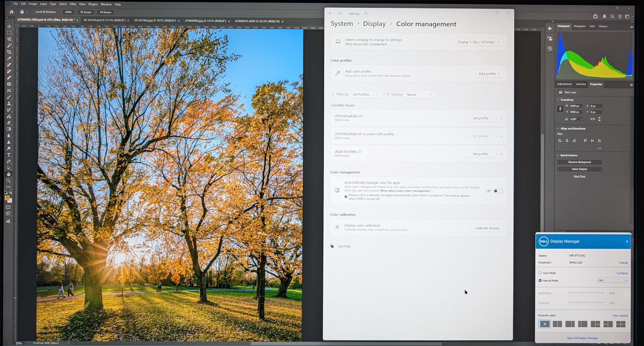The height and width of the screenshot is (346, 644).
Task: Select the Move tool
Action: pyautogui.click(x=9, y=26)
